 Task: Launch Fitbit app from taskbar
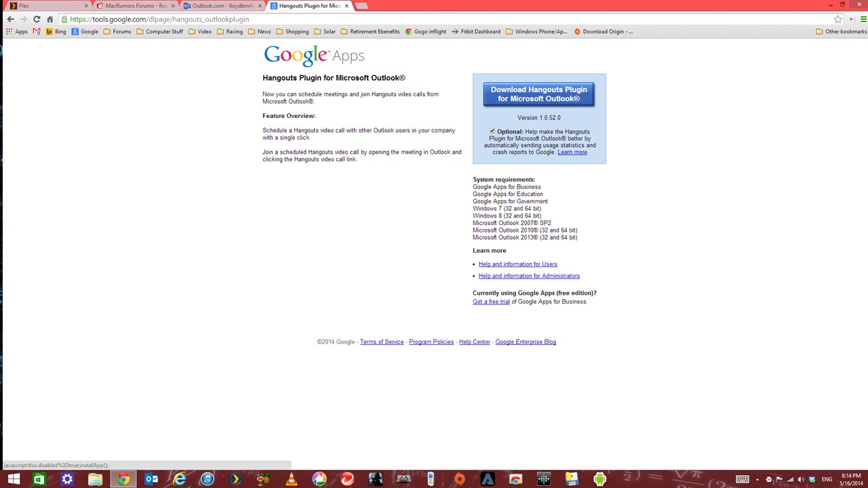(544, 479)
